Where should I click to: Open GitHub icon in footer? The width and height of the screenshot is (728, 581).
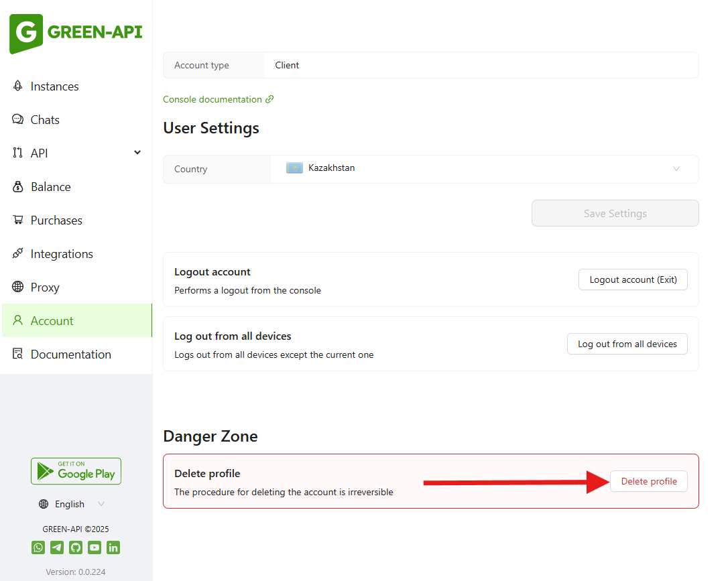point(76,547)
